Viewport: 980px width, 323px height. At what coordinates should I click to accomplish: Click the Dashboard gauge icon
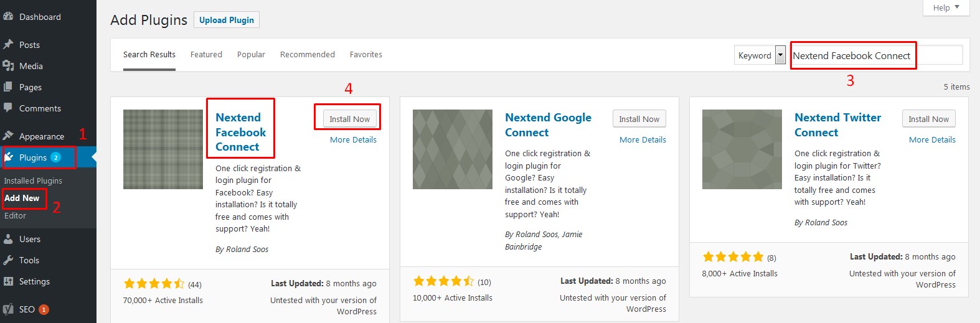(x=8, y=17)
